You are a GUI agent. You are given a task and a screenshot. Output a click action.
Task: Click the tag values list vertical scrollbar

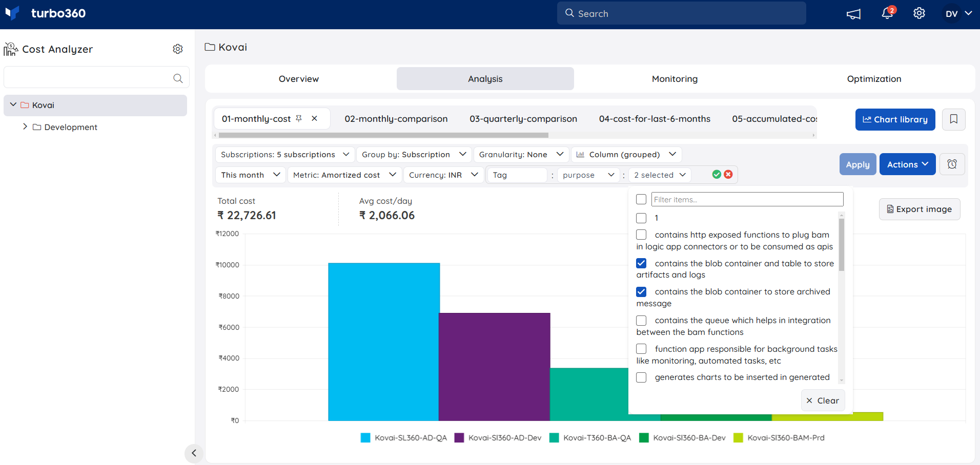pyautogui.click(x=841, y=245)
